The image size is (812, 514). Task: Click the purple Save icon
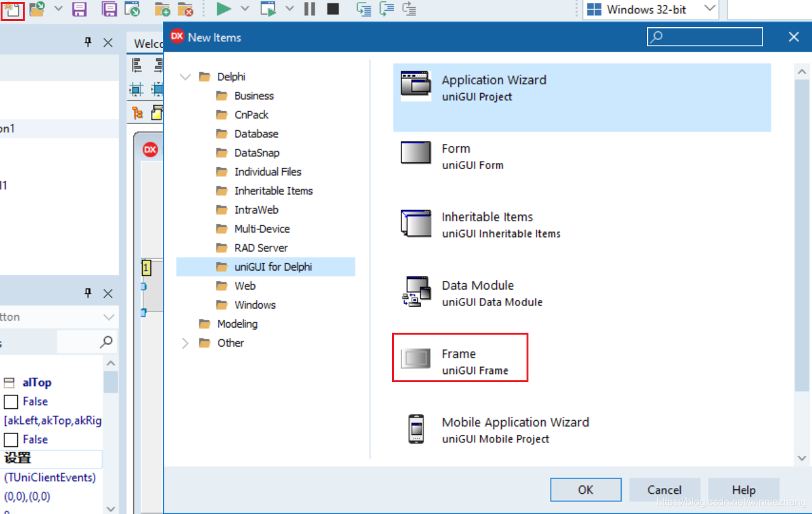click(x=79, y=9)
